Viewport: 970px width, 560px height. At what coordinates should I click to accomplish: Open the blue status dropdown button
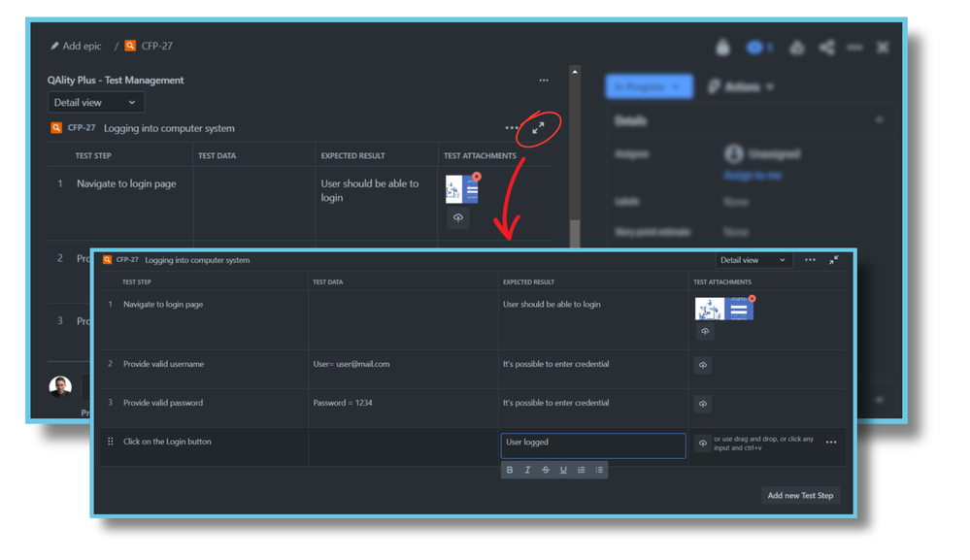[x=649, y=86]
